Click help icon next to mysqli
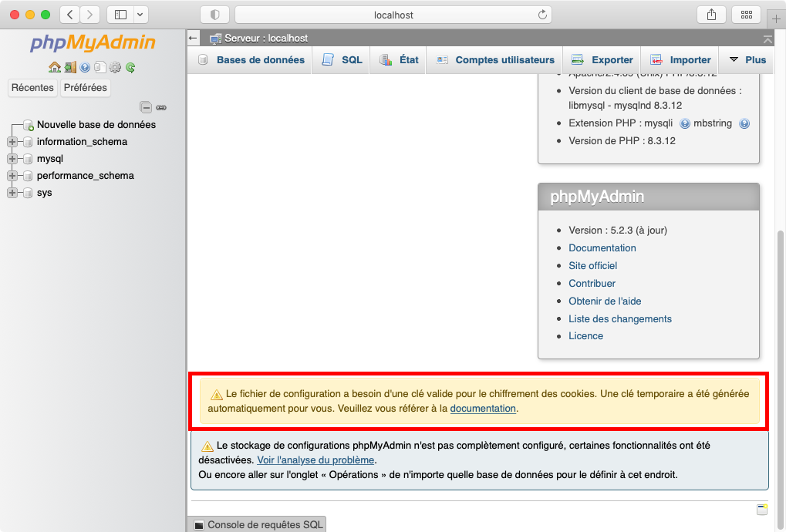 tap(685, 123)
